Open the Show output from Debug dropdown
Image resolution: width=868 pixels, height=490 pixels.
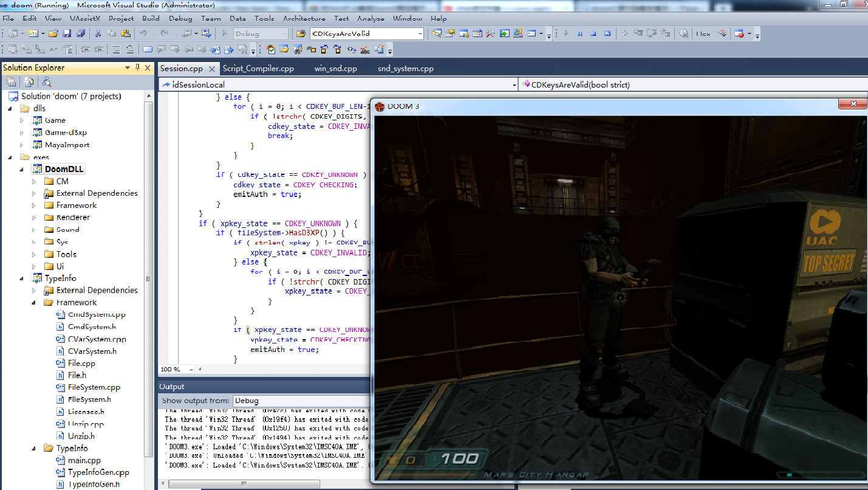point(301,401)
